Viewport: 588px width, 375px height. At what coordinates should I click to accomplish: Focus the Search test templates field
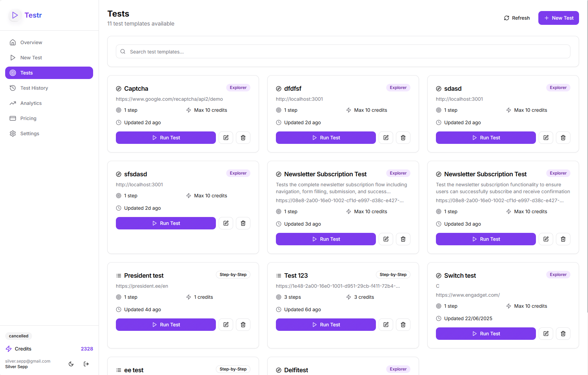coord(343,51)
